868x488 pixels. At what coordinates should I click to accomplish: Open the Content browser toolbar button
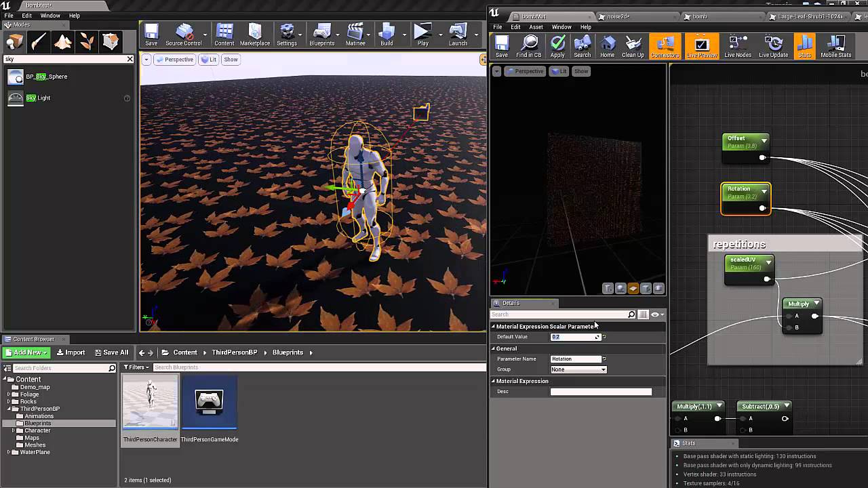pyautogui.click(x=224, y=35)
